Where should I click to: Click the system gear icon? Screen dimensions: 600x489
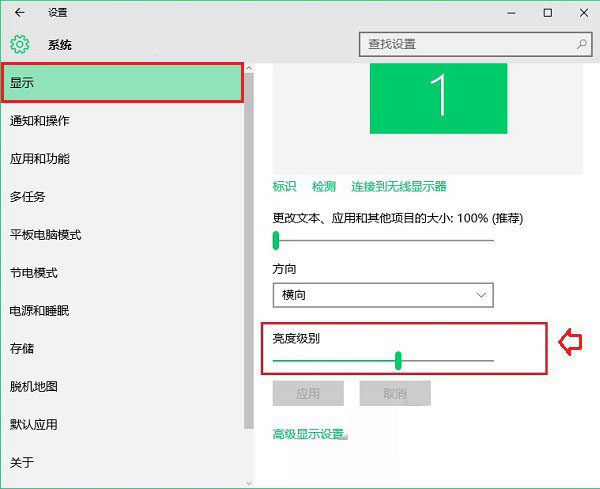coord(20,44)
